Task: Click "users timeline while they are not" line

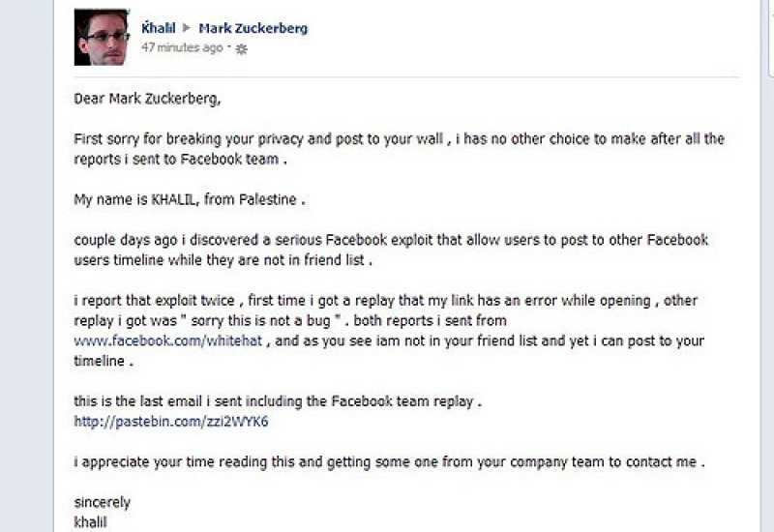Action: tap(223, 260)
